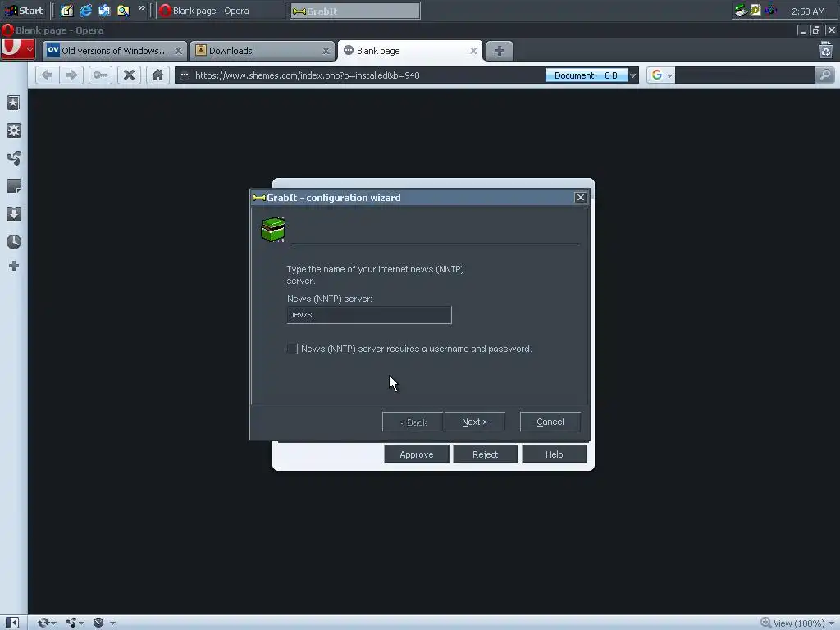Viewport: 840px width, 630px height.
Task: Go forward using the Forward arrow in the toolbar
Action: (x=72, y=75)
